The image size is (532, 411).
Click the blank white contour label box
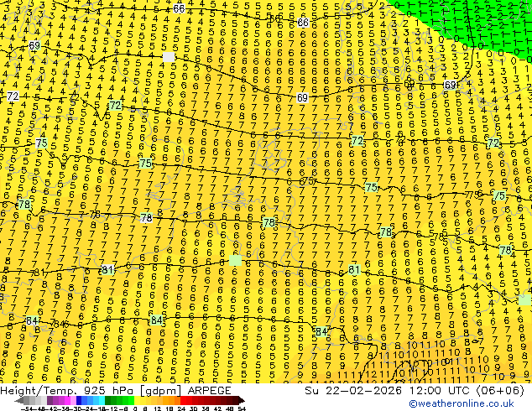pyautogui.click(x=169, y=57)
